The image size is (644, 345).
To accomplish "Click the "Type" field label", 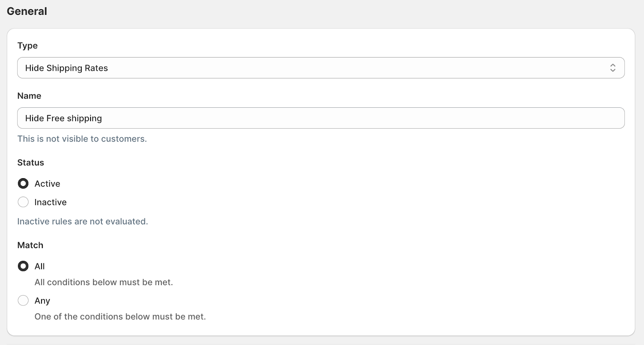I will click(27, 46).
